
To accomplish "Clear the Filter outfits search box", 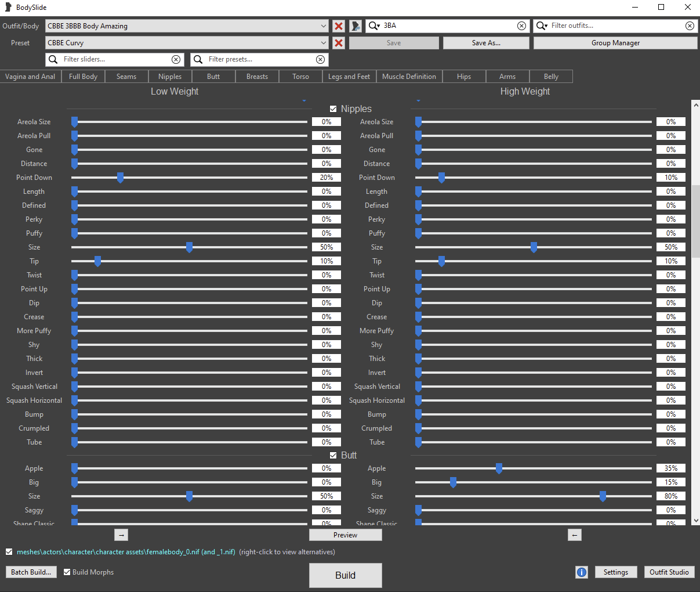I will 690,26.
